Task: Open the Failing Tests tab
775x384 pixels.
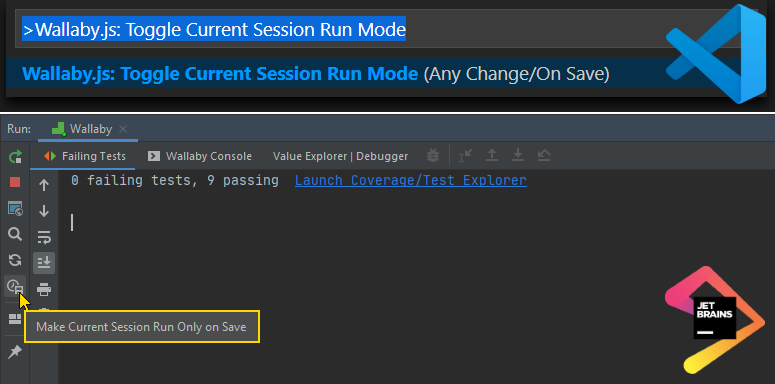Action: (x=85, y=156)
